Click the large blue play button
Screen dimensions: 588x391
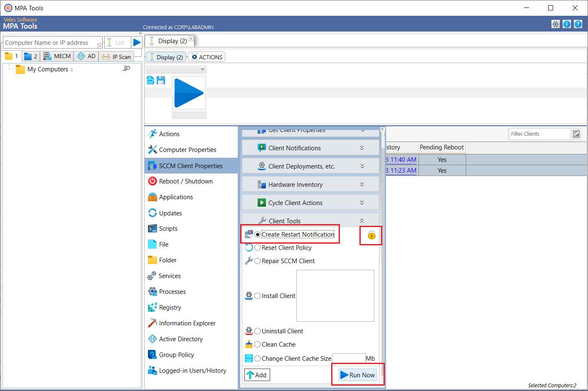[x=189, y=93]
